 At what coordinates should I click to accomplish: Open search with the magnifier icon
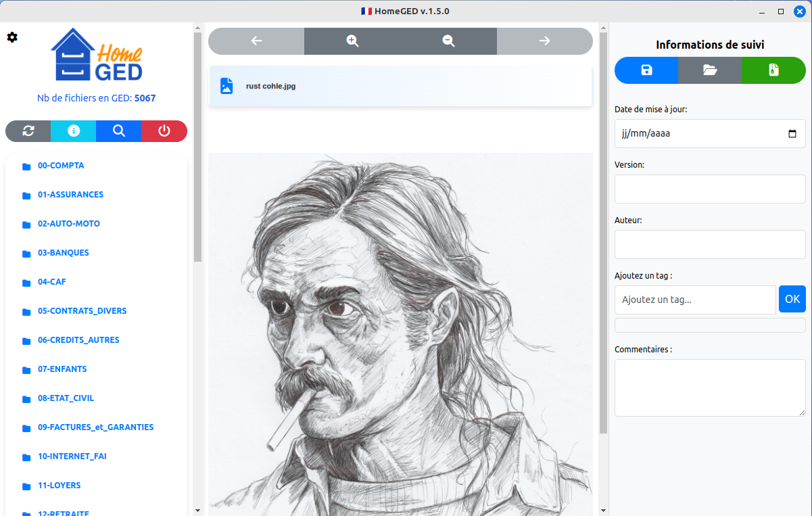(x=119, y=131)
